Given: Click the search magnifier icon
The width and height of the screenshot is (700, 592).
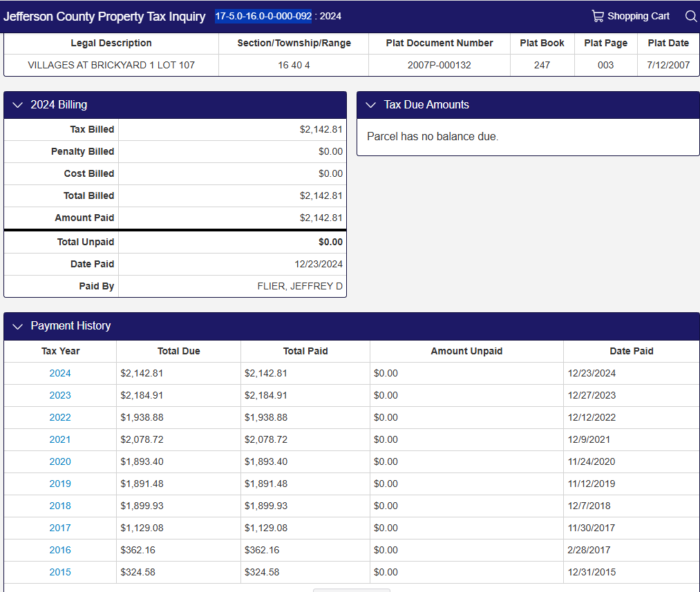Looking at the screenshot, I should click(690, 16).
